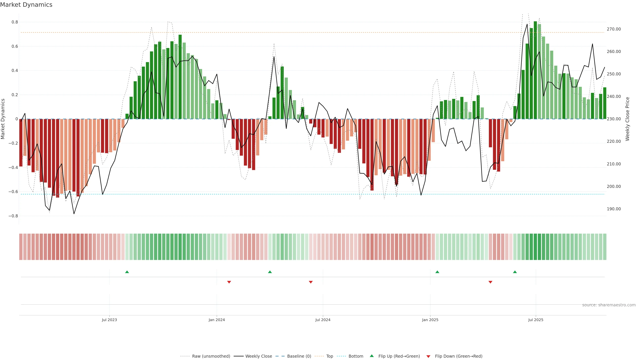Click the green flip-up triangle just after Jan 2025
This screenshot has height=362, width=644.
point(437,272)
